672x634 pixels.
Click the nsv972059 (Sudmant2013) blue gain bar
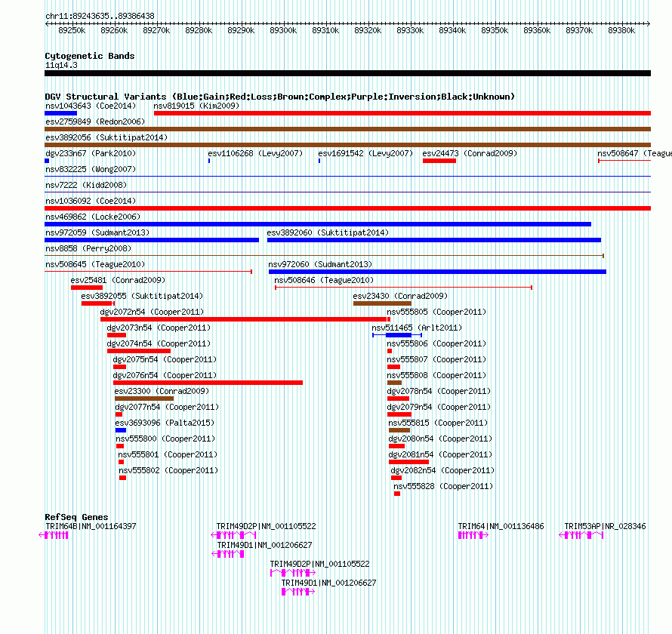point(152,240)
